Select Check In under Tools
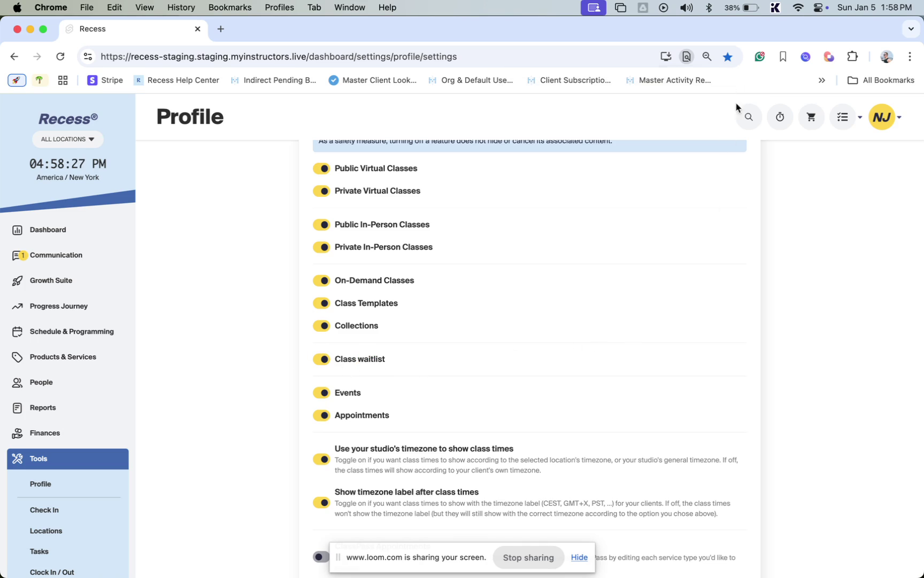Image resolution: width=924 pixels, height=578 pixels. click(44, 510)
